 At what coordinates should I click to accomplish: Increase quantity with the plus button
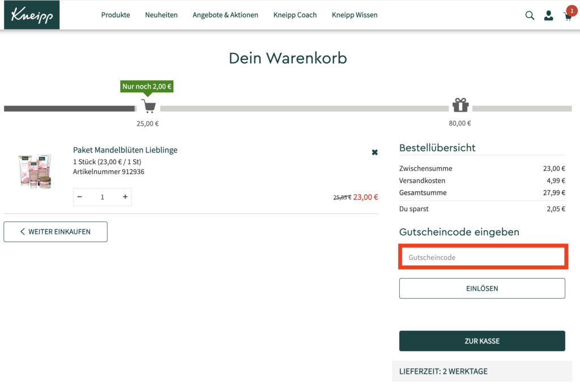[125, 197]
